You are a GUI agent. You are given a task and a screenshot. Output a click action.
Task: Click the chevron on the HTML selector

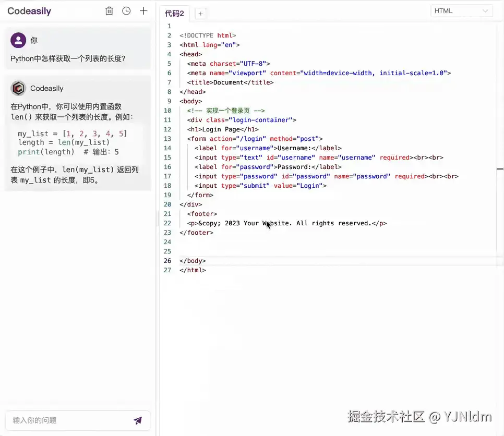(485, 10)
